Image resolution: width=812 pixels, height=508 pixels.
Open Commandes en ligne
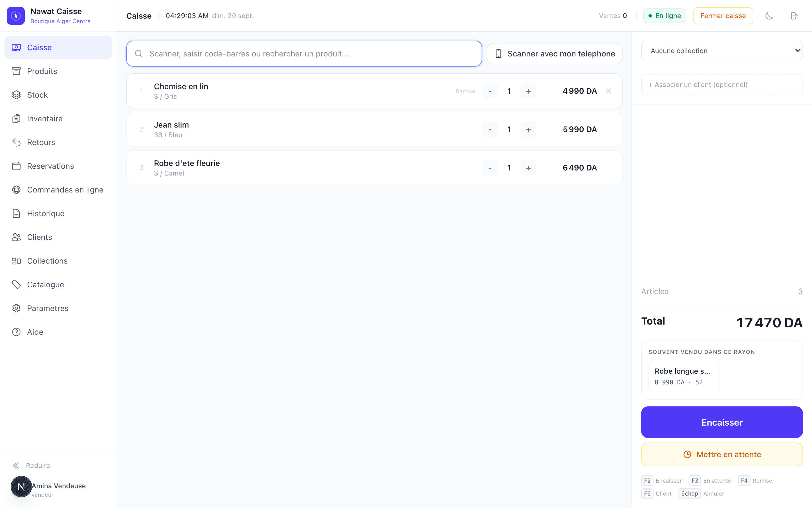coord(58,189)
